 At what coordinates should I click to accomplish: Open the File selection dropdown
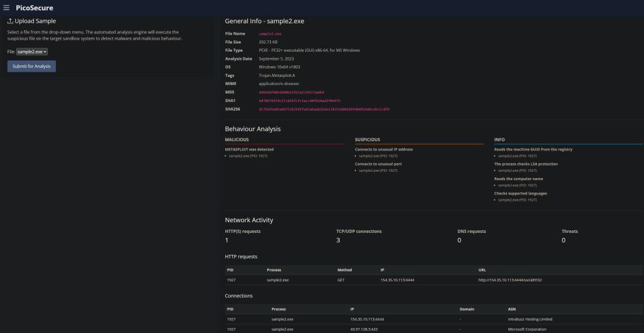(32, 52)
